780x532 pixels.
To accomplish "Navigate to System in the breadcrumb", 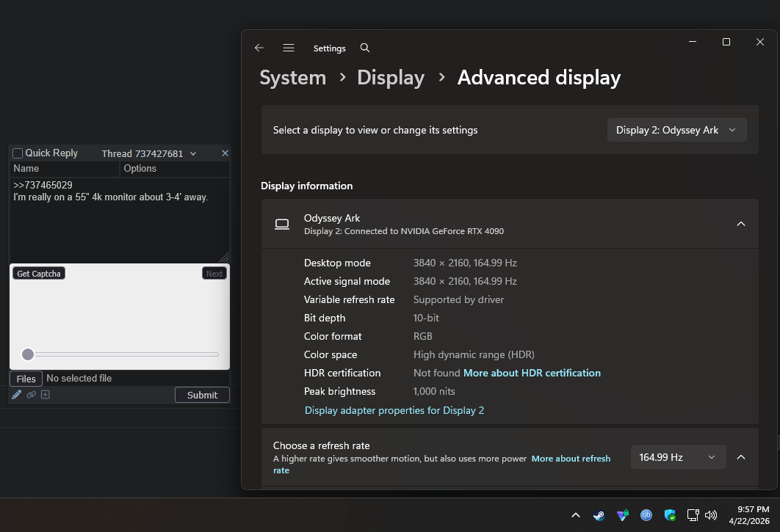I will tap(292, 78).
